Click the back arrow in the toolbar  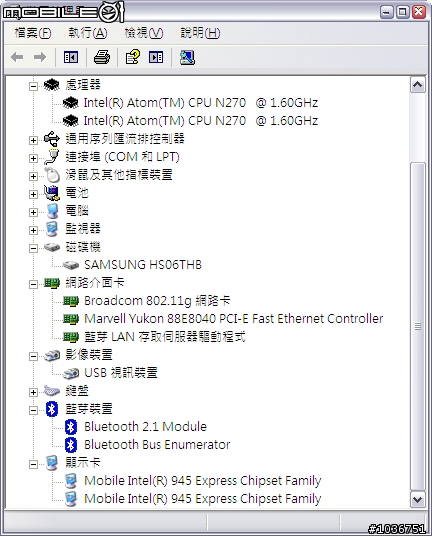coord(17,57)
